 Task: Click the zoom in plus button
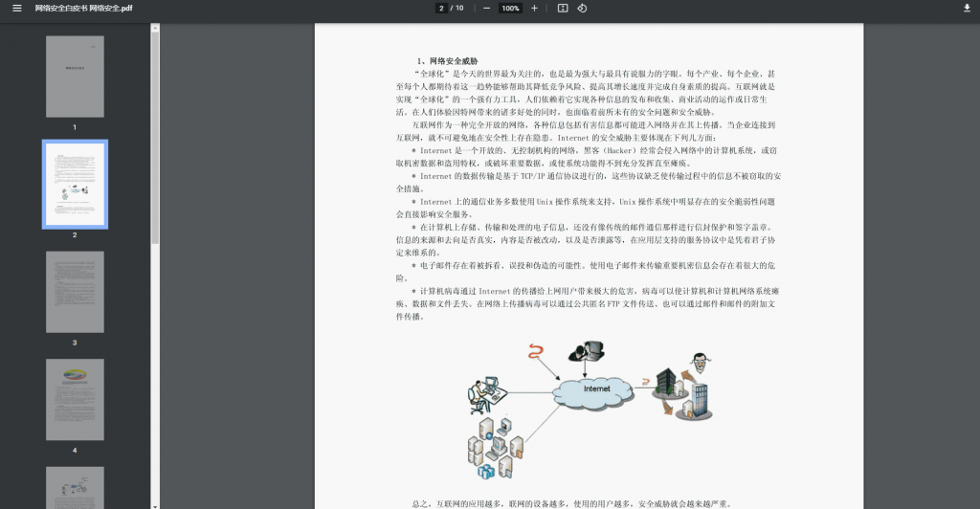point(534,8)
